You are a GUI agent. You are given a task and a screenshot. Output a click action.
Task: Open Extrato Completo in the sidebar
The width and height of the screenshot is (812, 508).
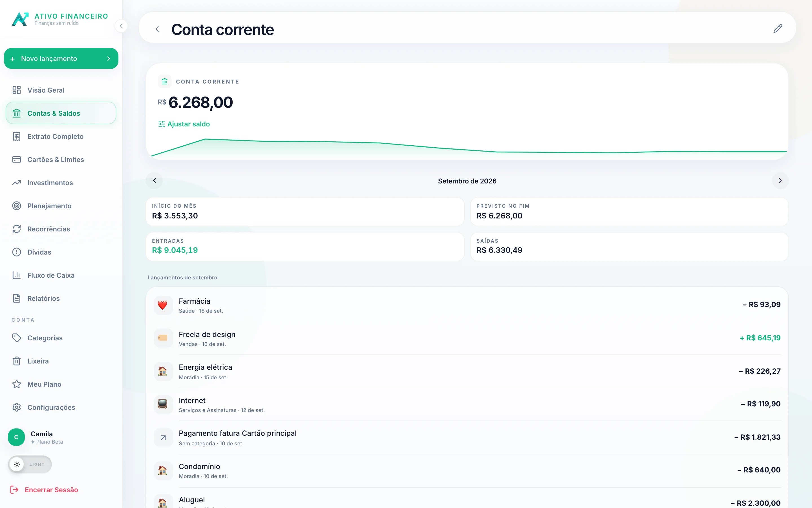tap(61, 136)
